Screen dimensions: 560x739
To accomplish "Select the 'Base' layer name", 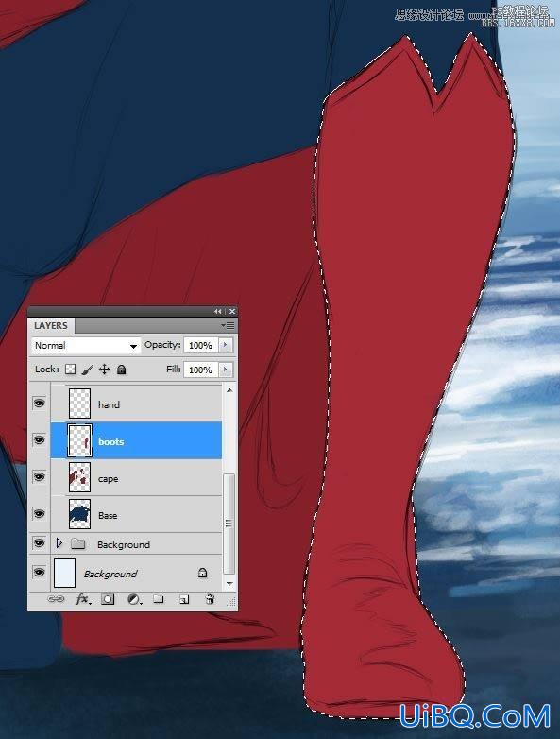I will [108, 515].
